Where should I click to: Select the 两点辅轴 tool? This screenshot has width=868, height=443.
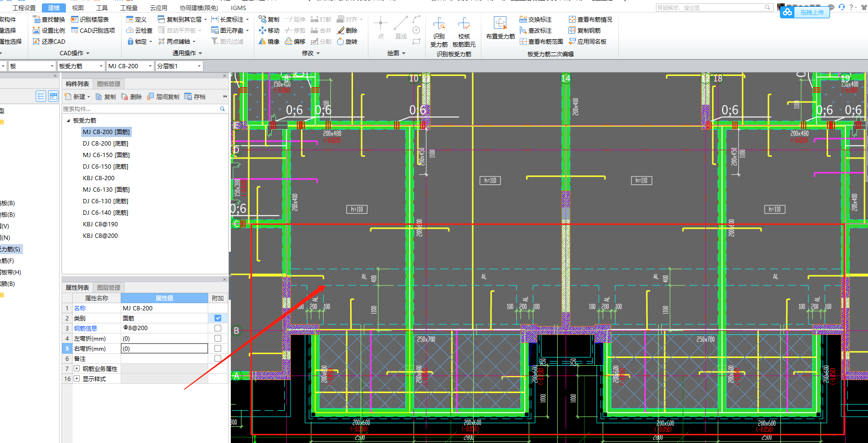[176, 41]
